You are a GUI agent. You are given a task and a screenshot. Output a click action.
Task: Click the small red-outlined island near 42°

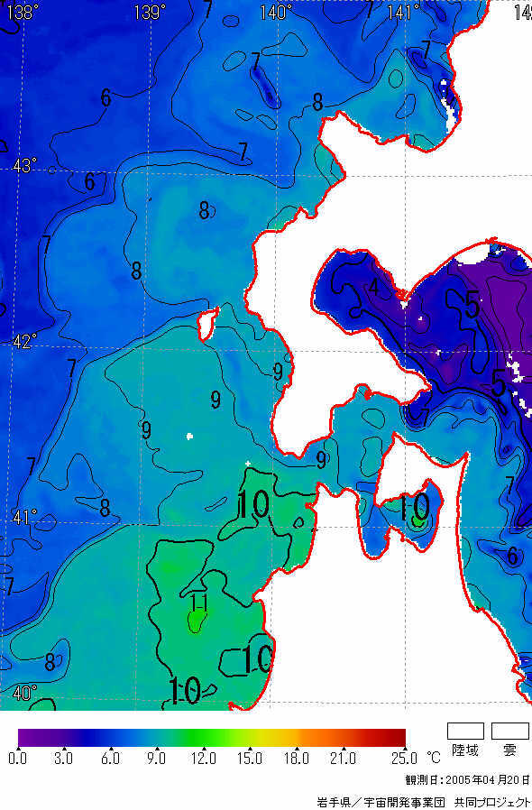click(x=208, y=324)
